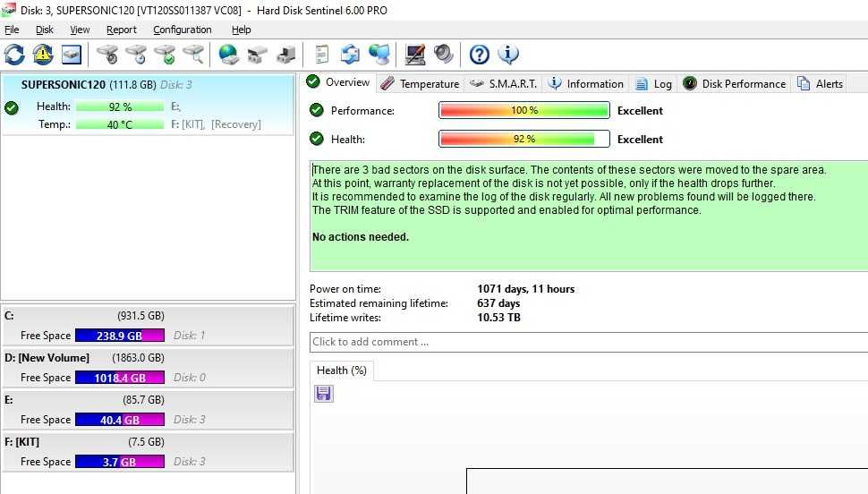Click the Health 92 % bar in disk list
Screen dimensions: 868x494
(120, 106)
